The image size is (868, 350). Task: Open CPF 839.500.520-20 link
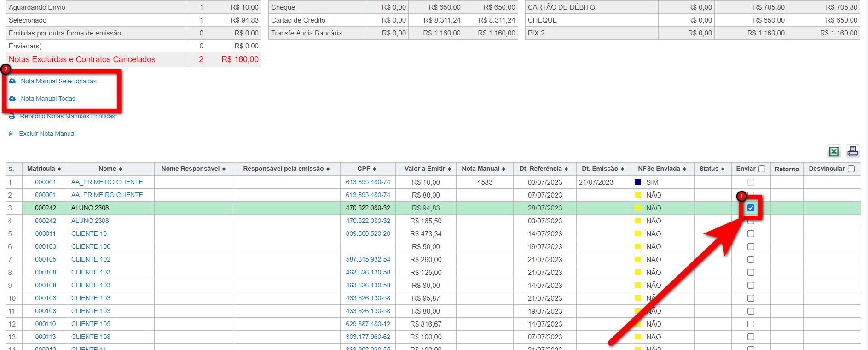tap(368, 233)
